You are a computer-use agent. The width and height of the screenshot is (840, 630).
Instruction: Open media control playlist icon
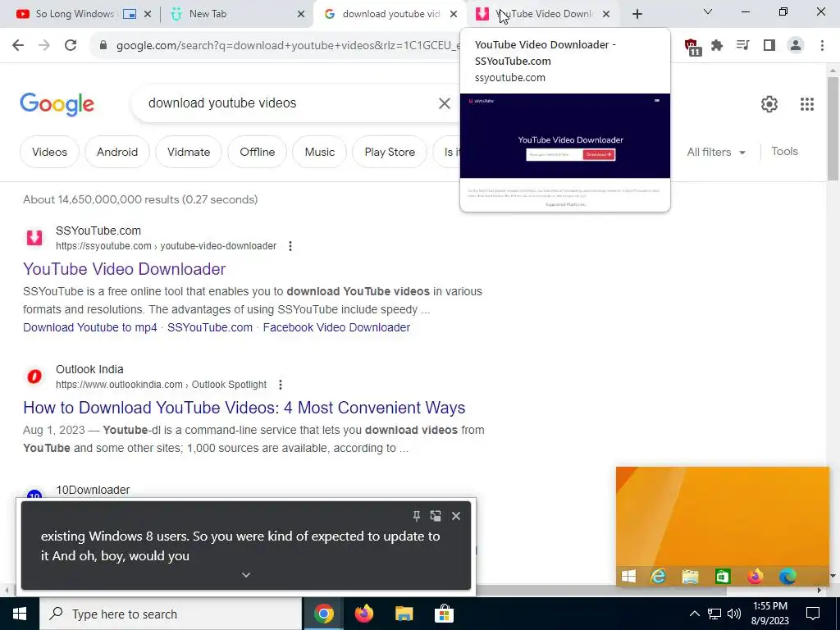pos(742,46)
